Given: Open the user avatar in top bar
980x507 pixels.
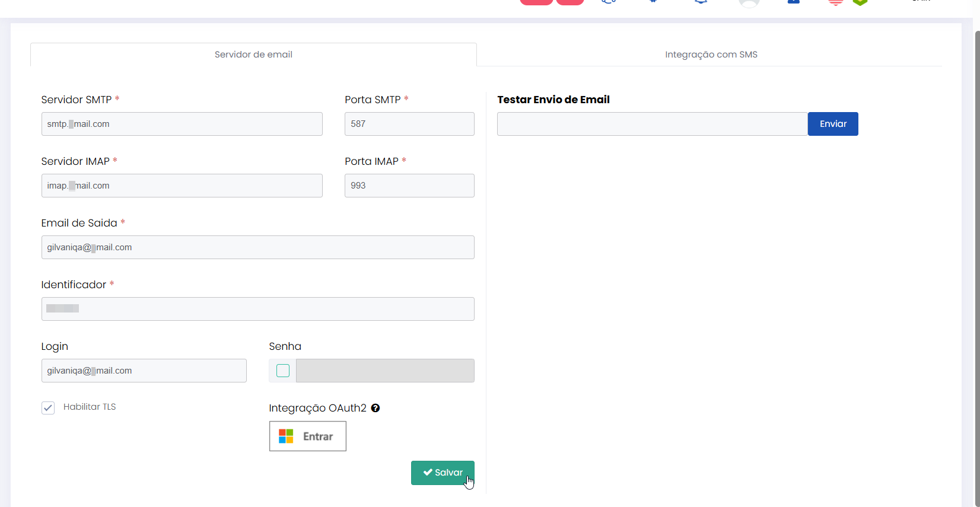Looking at the screenshot, I should point(749,3).
